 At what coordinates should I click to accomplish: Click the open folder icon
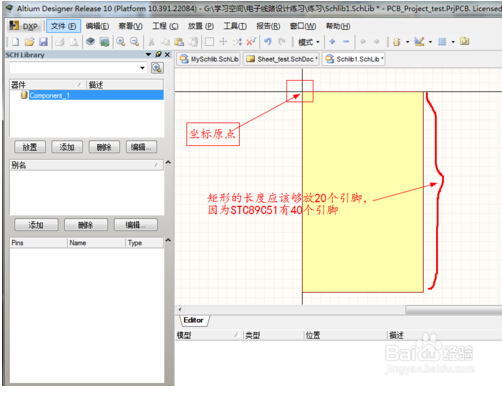(29, 42)
